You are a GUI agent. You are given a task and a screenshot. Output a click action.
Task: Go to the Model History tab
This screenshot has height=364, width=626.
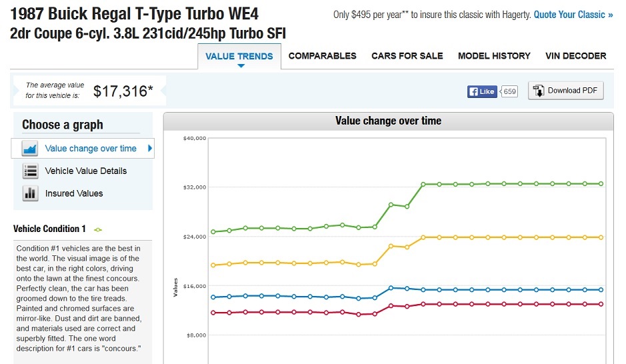point(494,56)
